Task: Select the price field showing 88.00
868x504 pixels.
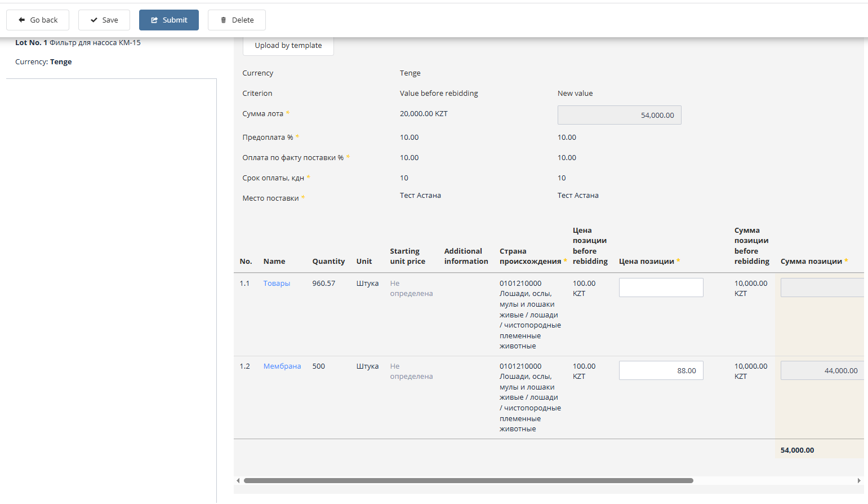Action: pyautogui.click(x=661, y=370)
